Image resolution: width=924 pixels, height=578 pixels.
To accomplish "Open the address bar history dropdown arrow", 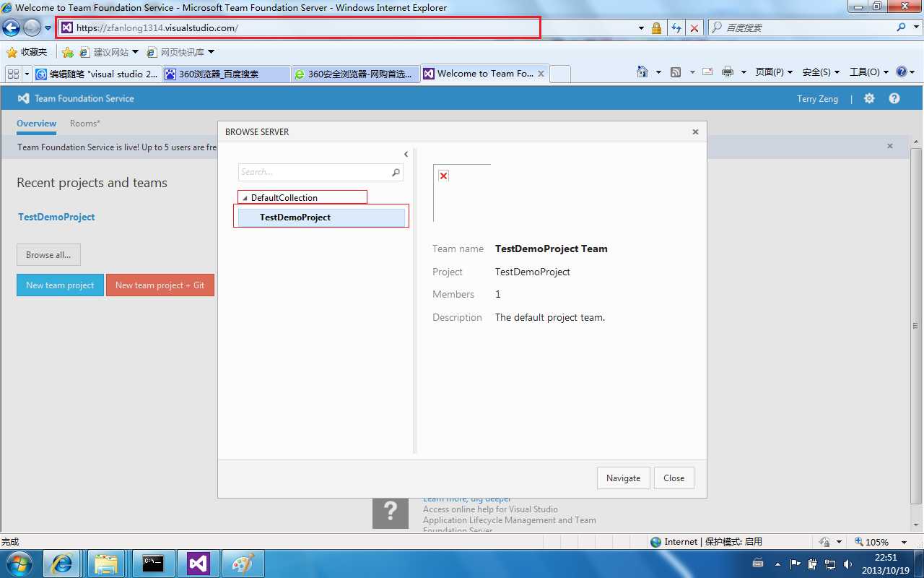I will tap(641, 28).
